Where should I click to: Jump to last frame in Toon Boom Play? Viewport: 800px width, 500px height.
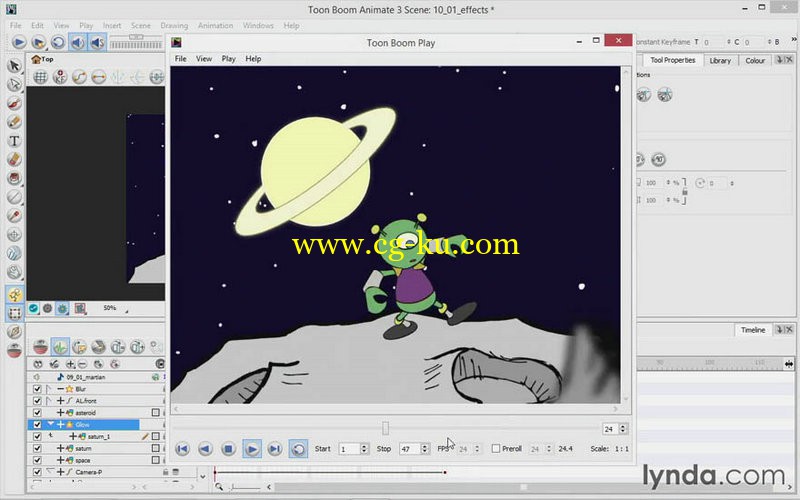click(274, 449)
